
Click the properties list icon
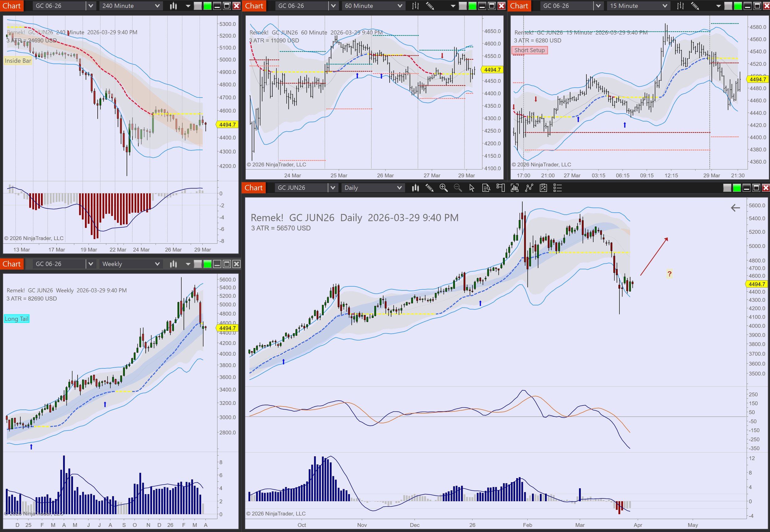click(x=557, y=188)
